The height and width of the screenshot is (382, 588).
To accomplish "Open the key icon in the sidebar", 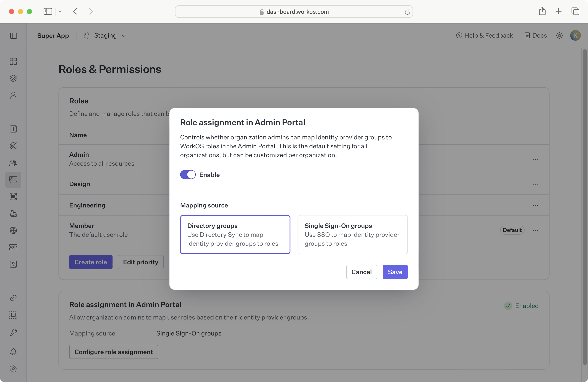I will (x=13, y=332).
